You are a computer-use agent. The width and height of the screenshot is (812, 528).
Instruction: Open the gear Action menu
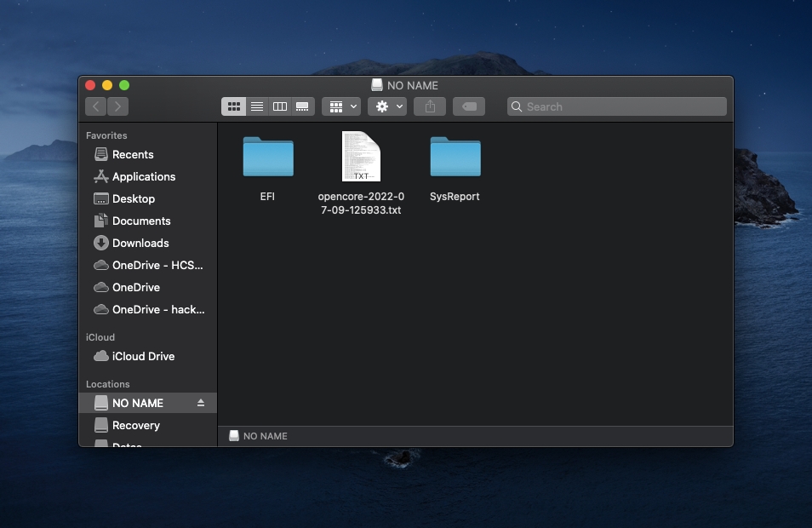point(388,106)
